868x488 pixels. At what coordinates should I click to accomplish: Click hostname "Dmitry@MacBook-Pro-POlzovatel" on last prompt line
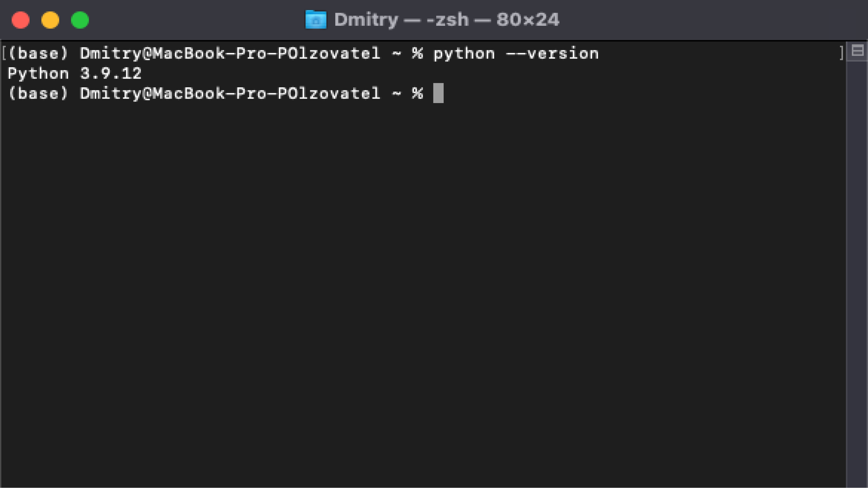tap(230, 93)
